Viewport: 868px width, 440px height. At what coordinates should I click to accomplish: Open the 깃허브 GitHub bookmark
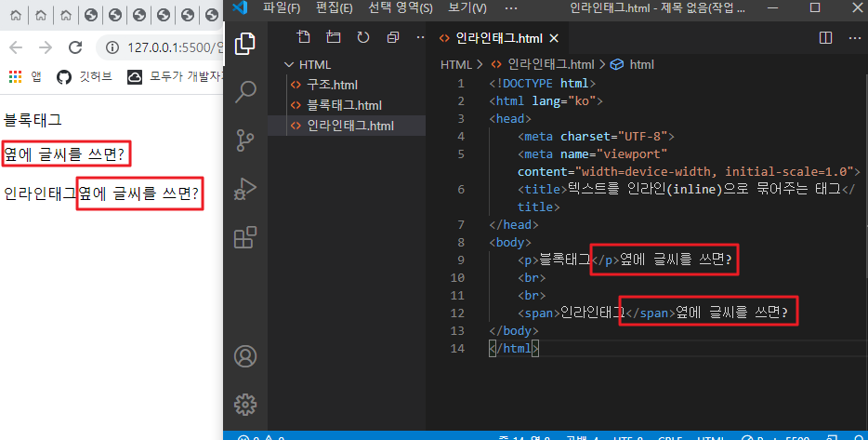[x=85, y=76]
